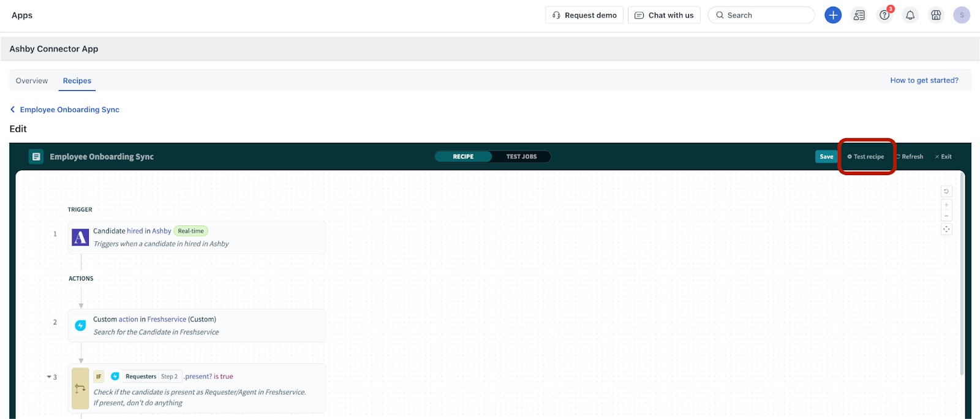Click the '.present? is true' condition text
This screenshot has width=980, height=419.
[x=209, y=377]
